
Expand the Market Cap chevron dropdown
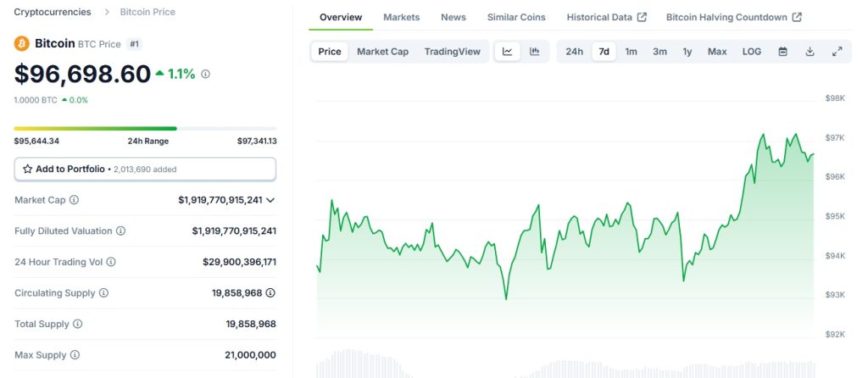click(270, 200)
